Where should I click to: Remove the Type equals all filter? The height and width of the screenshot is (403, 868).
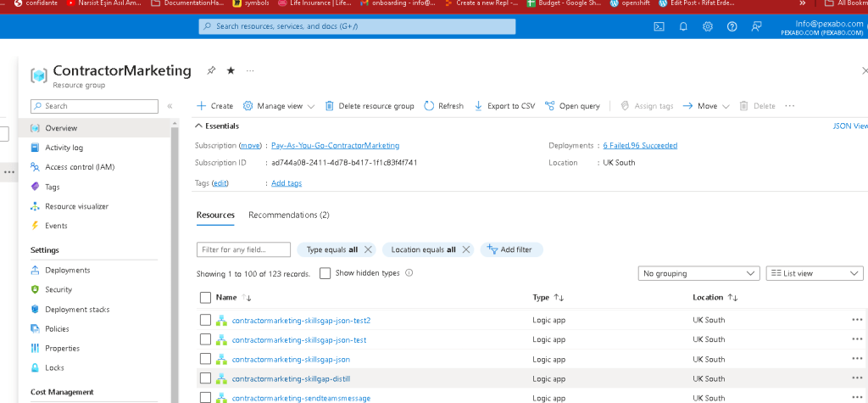pos(368,249)
